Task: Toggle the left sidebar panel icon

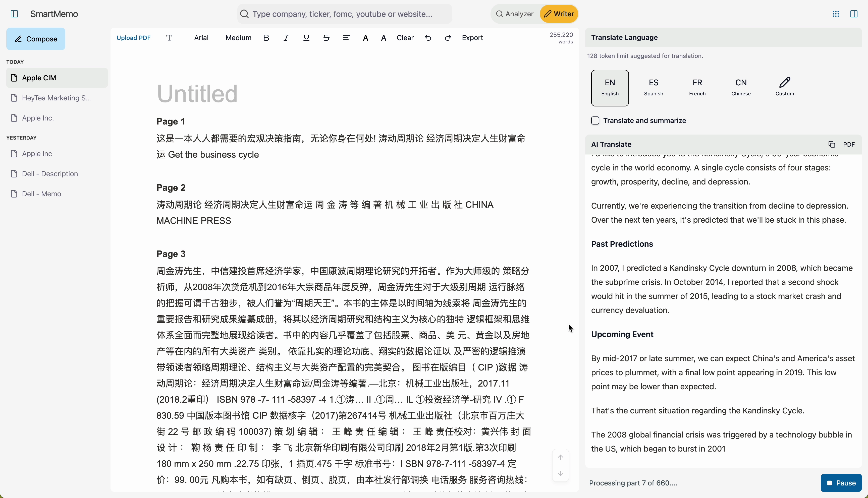Action: point(14,14)
